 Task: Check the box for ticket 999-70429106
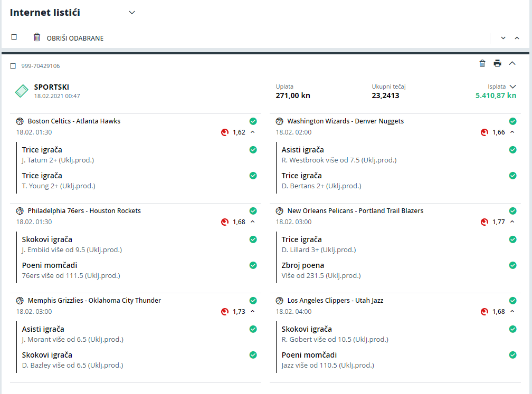pyautogui.click(x=13, y=66)
